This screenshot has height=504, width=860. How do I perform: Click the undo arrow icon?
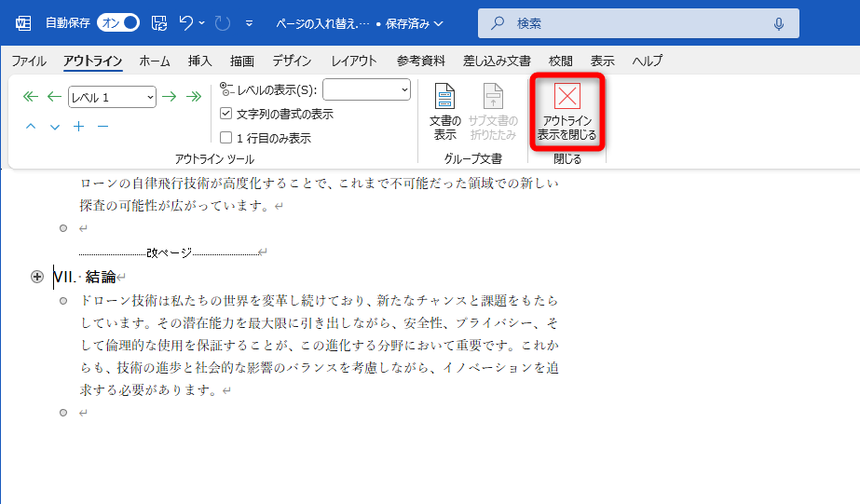(x=186, y=23)
